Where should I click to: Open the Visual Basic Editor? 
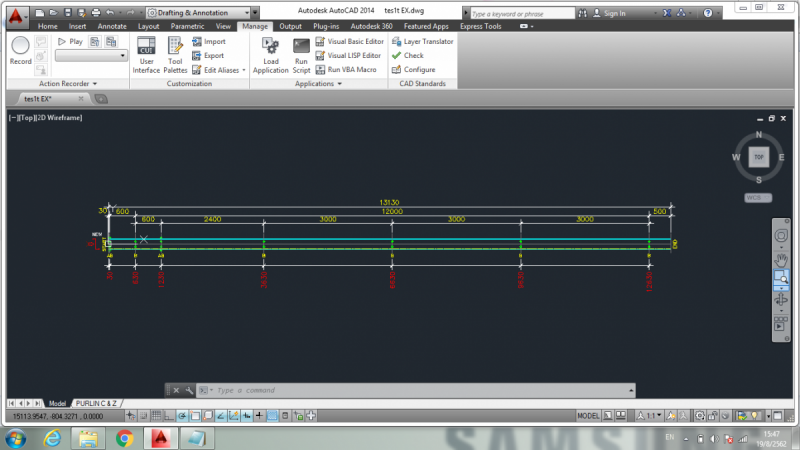(349, 41)
